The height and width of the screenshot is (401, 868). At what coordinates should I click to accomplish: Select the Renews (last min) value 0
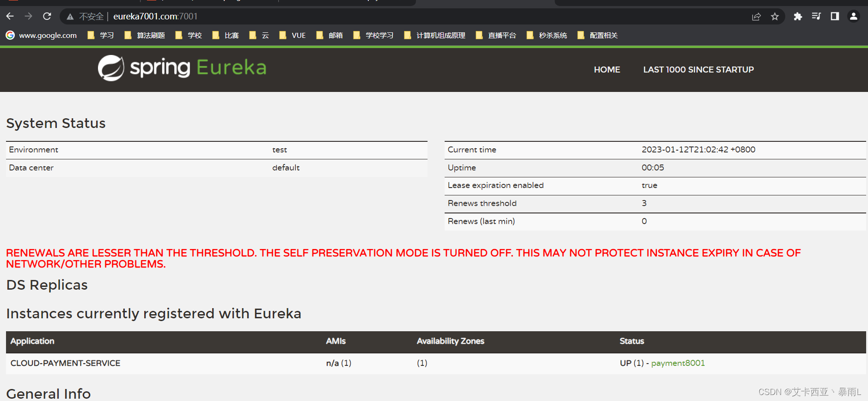pyautogui.click(x=644, y=221)
